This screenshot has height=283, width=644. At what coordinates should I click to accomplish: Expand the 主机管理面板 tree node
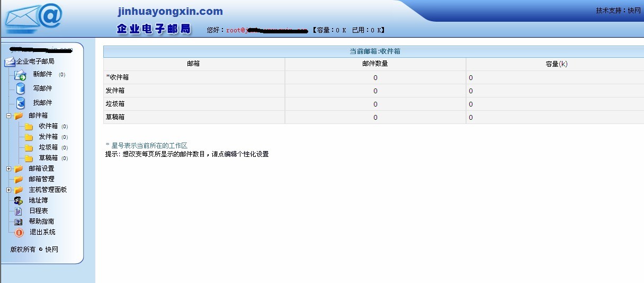coord(8,190)
